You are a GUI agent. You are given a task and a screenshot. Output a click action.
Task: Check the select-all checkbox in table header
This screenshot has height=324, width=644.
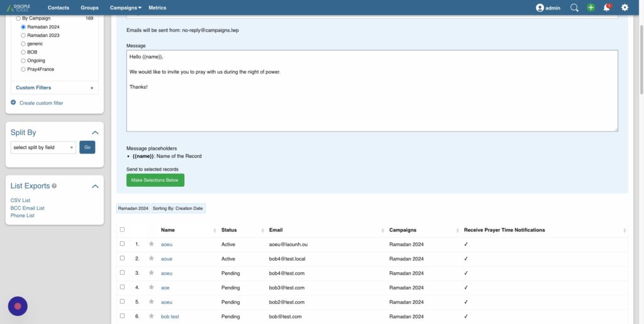(122, 230)
